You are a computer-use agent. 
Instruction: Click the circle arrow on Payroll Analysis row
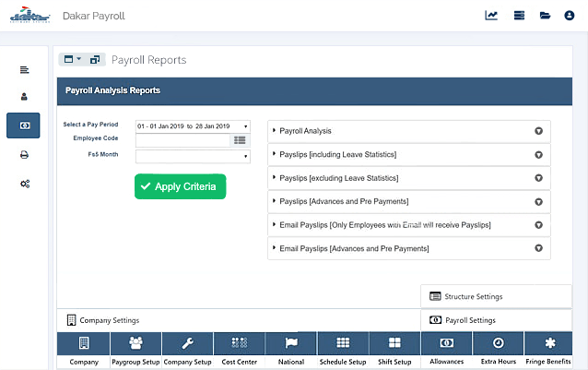coord(538,131)
